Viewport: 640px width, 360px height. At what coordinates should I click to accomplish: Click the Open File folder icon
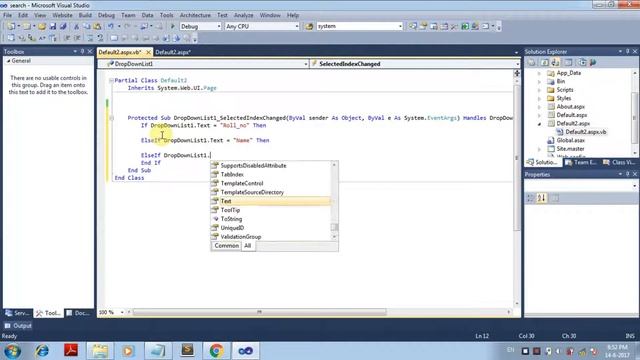[x=42, y=26]
